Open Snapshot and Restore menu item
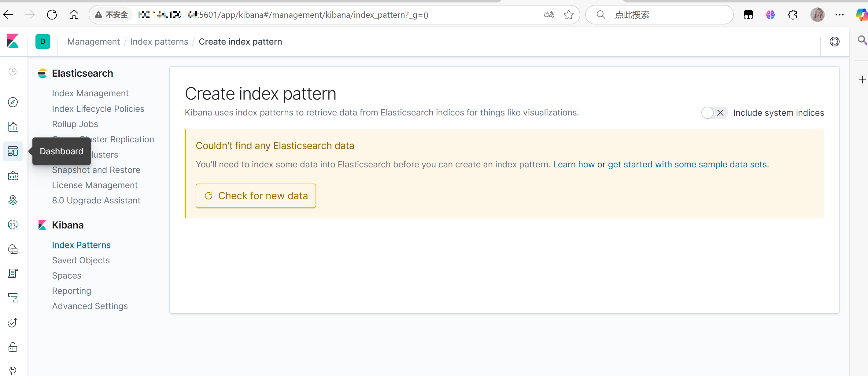The image size is (868, 376). [96, 170]
